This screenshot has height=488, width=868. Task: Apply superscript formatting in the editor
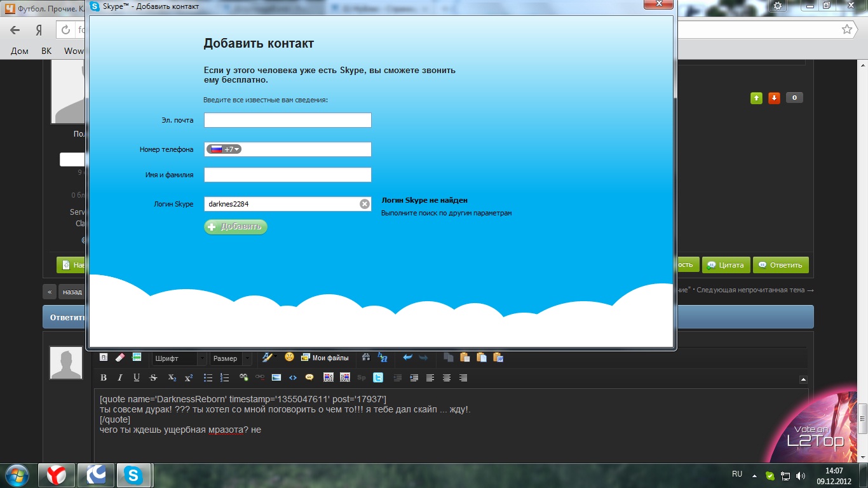189,377
